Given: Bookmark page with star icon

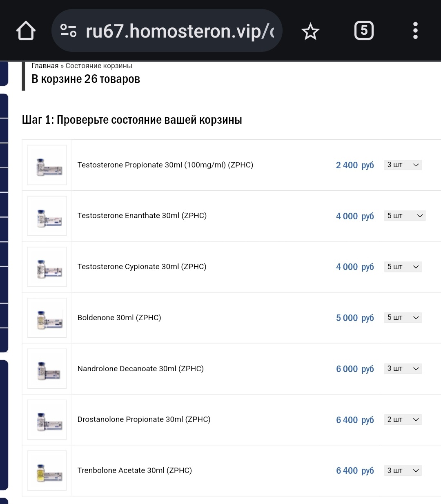Looking at the screenshot, I should 310,31.
